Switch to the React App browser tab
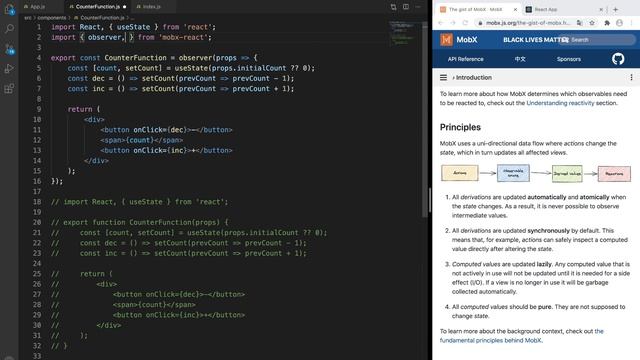The image size is (640, 360). click(546, 9)
